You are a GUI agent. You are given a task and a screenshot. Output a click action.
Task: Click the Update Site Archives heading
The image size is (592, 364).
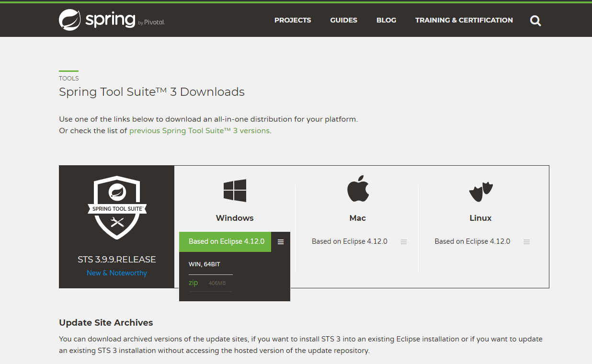106,323
